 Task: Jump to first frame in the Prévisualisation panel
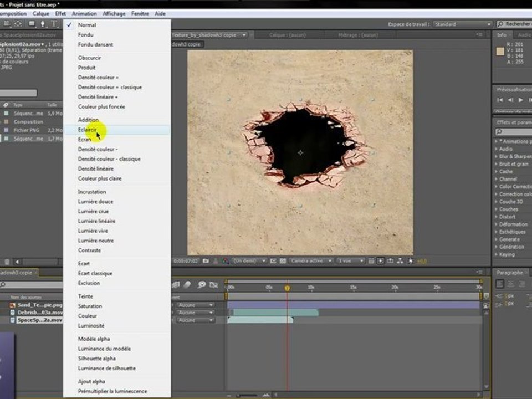[500, 100]
